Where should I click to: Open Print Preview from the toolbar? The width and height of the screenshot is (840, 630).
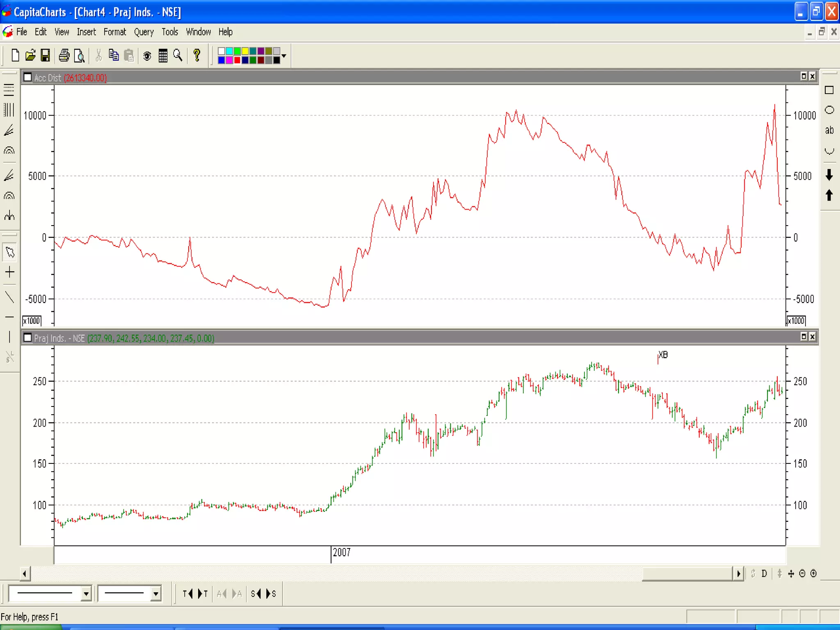click(x=79, y=55)
